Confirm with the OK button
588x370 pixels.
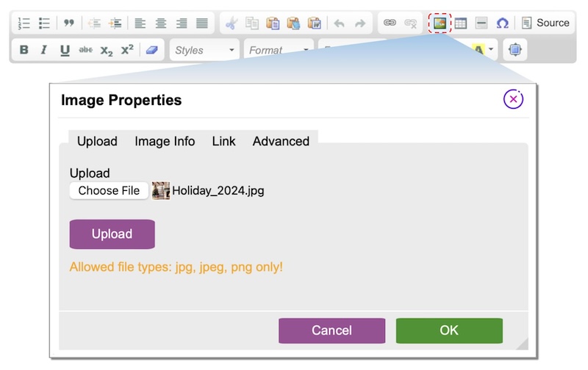tap(449, 330)
